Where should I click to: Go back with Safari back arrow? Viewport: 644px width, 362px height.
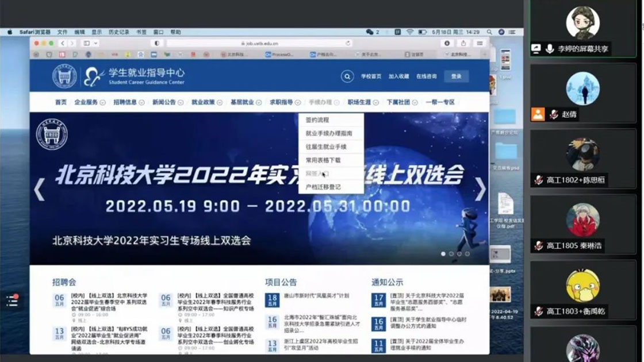63,43
